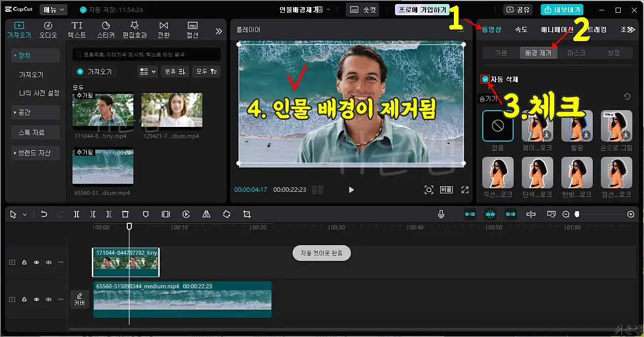Open the 가져오기 media tab
Image resolution: width=644 pixels, height=337 pixels.
coord(19,29)
